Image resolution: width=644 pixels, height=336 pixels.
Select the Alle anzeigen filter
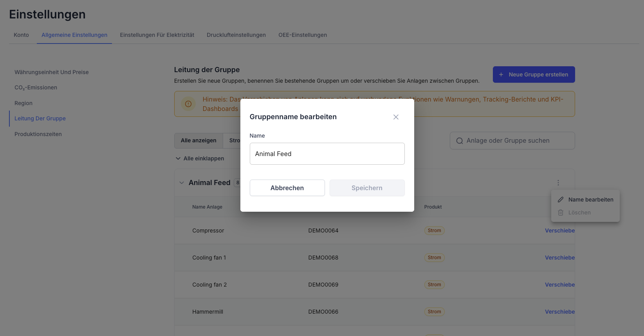(x=198, y=140)
